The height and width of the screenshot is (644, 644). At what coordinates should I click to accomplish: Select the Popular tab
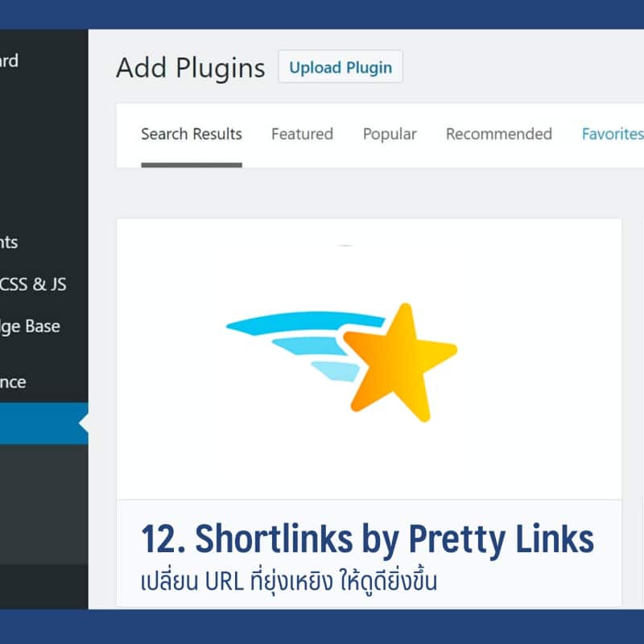click(x=390, y=134)
